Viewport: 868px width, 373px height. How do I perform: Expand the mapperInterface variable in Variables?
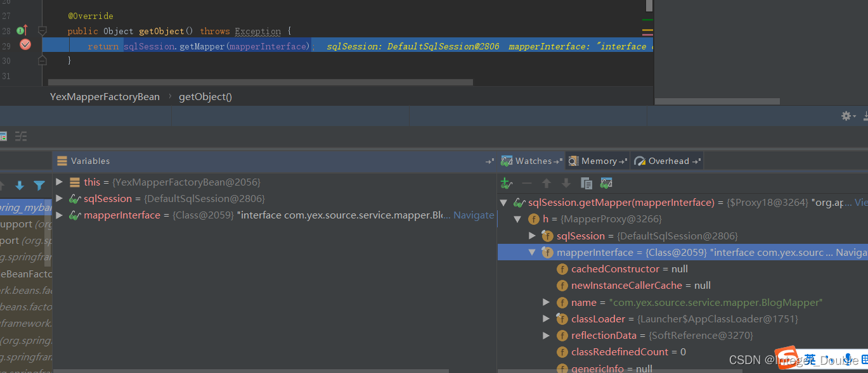tap(60, 215)
